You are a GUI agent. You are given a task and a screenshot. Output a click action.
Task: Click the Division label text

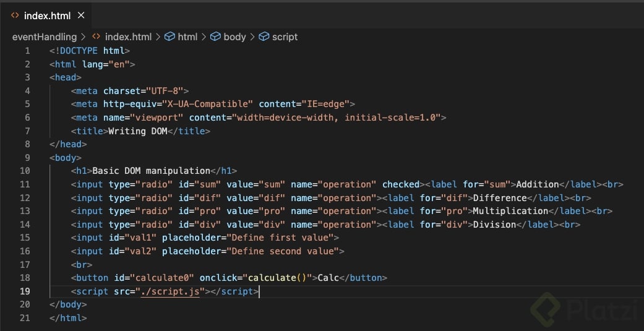[494, 225]
